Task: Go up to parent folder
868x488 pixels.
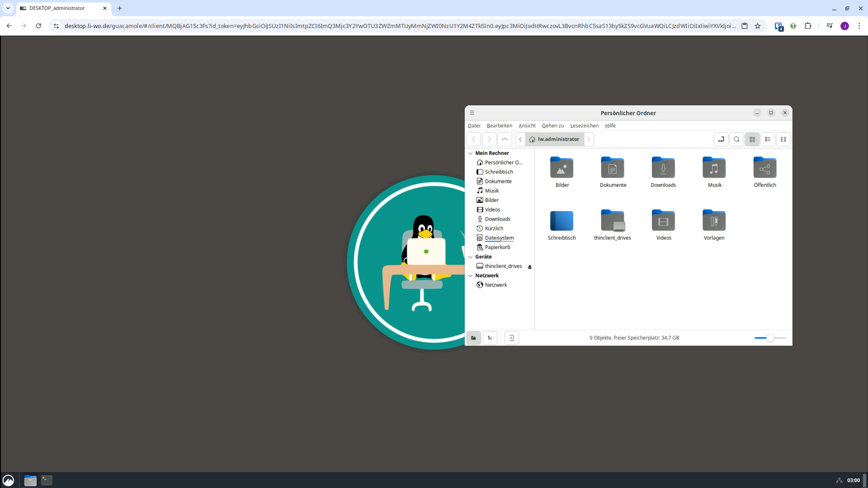Action: tap(505, 139)
